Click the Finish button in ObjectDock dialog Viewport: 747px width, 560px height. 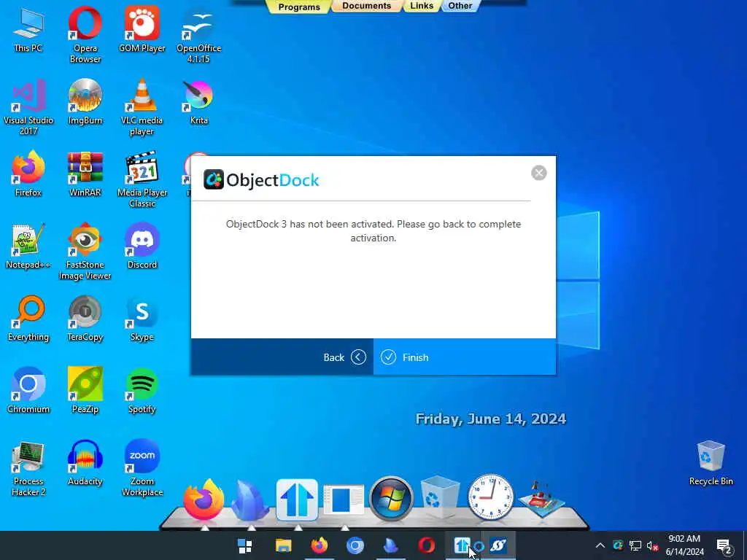point(465,357)
